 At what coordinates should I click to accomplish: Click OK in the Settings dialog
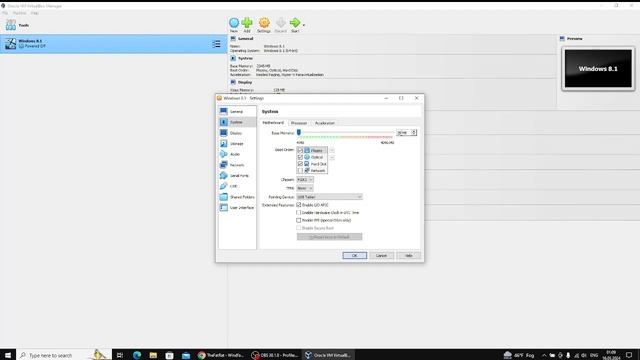pyautogui.click(x=355, y=256)
